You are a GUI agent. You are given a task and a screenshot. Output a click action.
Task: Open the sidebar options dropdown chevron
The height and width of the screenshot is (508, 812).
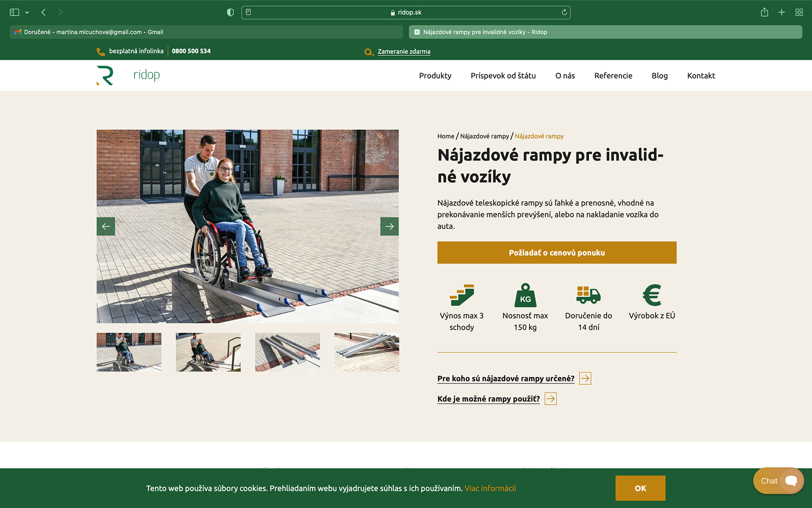[27, 13]
